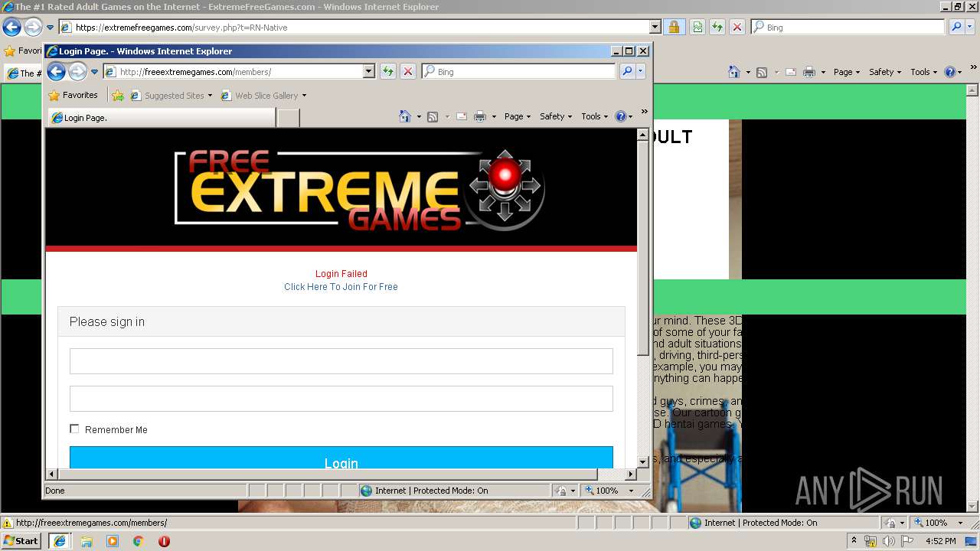Image resolution: width=980 pixels, height=551 pixels.
Task: Go forward in the Login Page window
Action: click(77, 72)
